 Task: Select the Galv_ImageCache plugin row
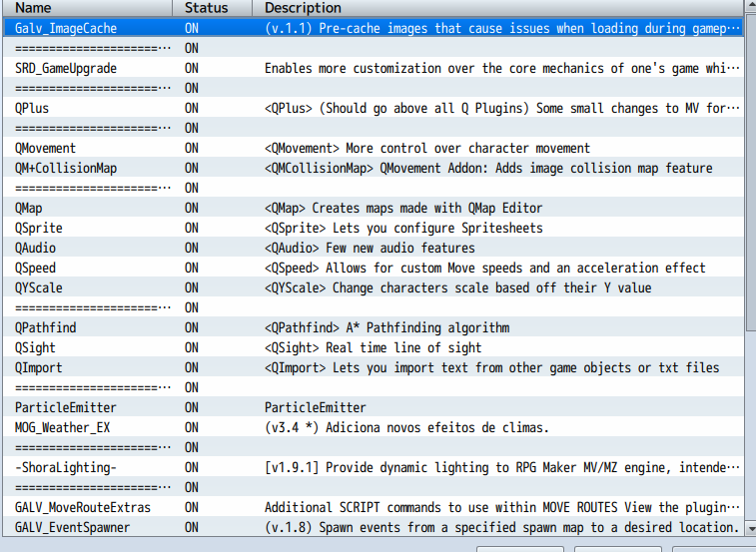point(374,28)
